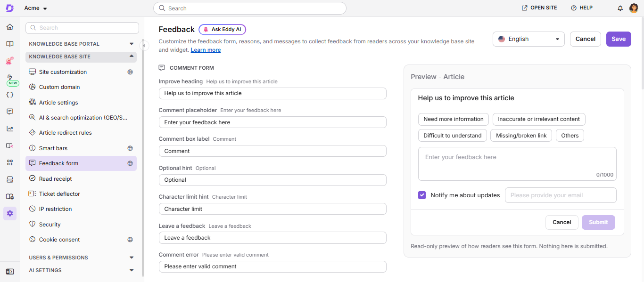
Task: Expand Knowledge Base Portal section
Action: [81, 44]
